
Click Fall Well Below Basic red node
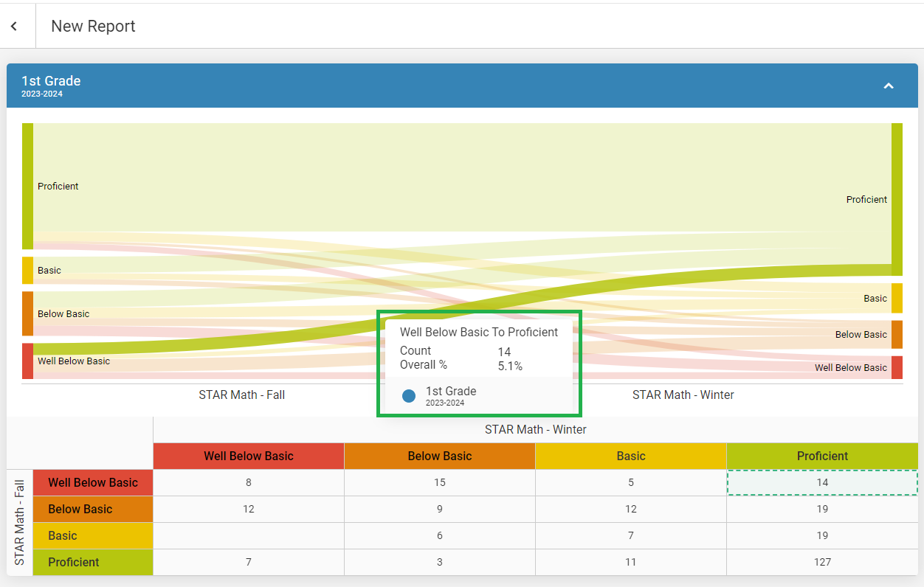click(x=27, y=361)
